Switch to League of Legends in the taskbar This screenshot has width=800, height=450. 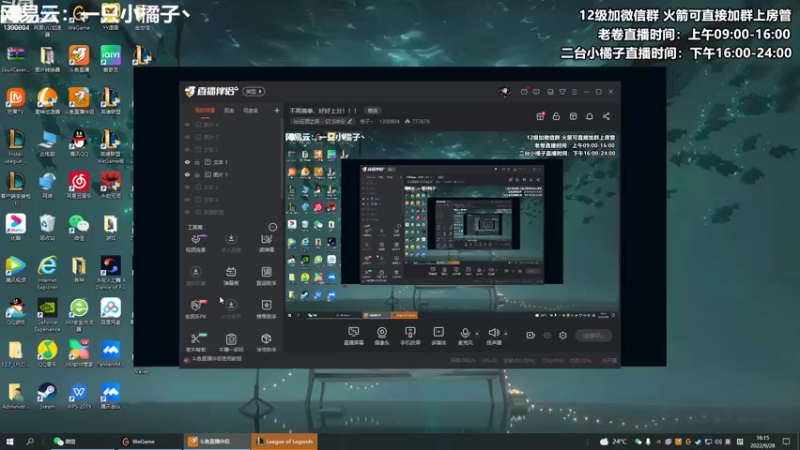(284, 441)
